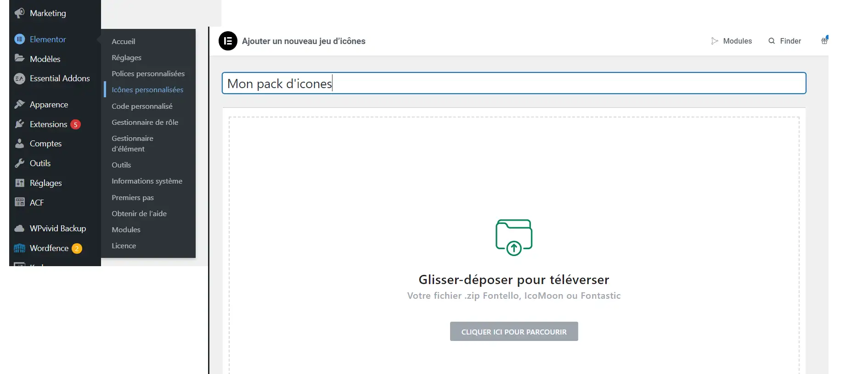Click the Outils wrench icon

(19, 163)
